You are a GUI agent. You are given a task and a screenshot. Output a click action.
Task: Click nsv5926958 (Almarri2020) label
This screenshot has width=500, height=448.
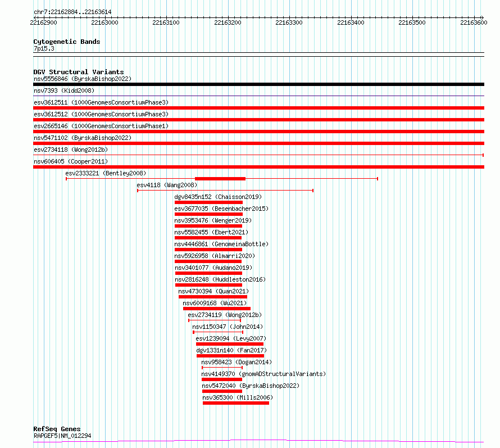tap(215, 256)
